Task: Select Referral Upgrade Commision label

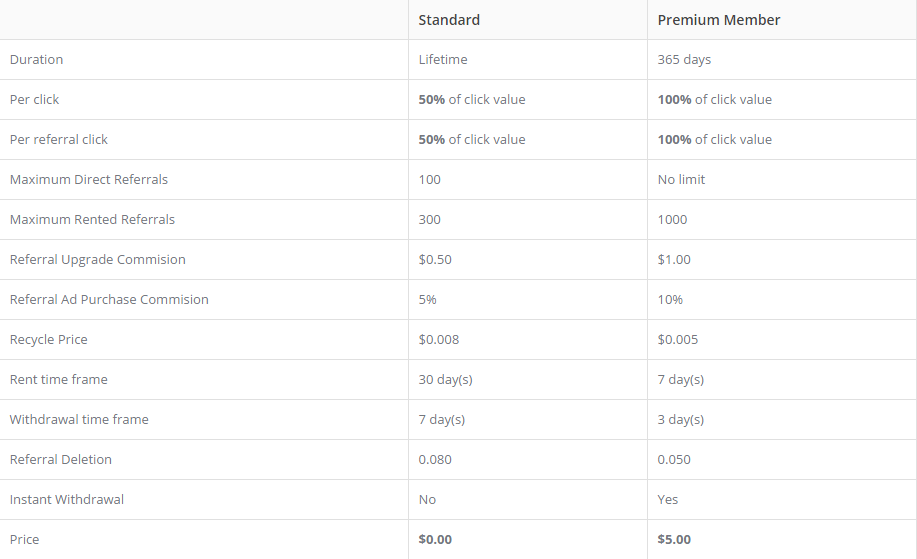Action: 98,260
